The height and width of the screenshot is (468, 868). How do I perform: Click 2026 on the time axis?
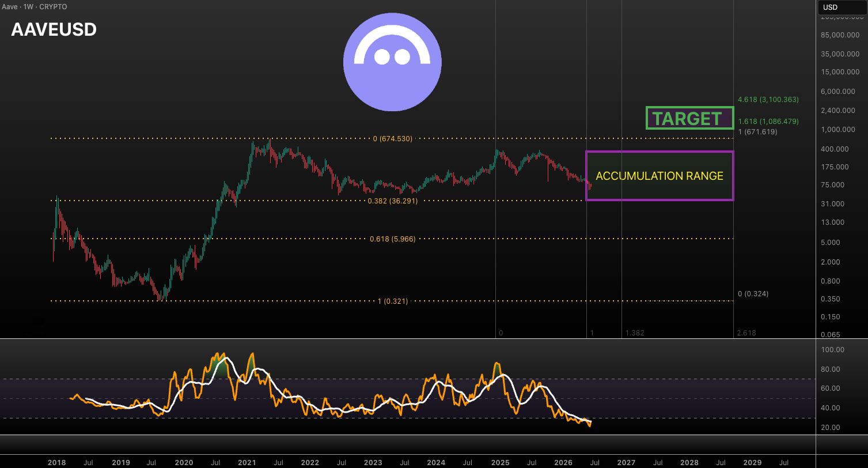point(563,462)
